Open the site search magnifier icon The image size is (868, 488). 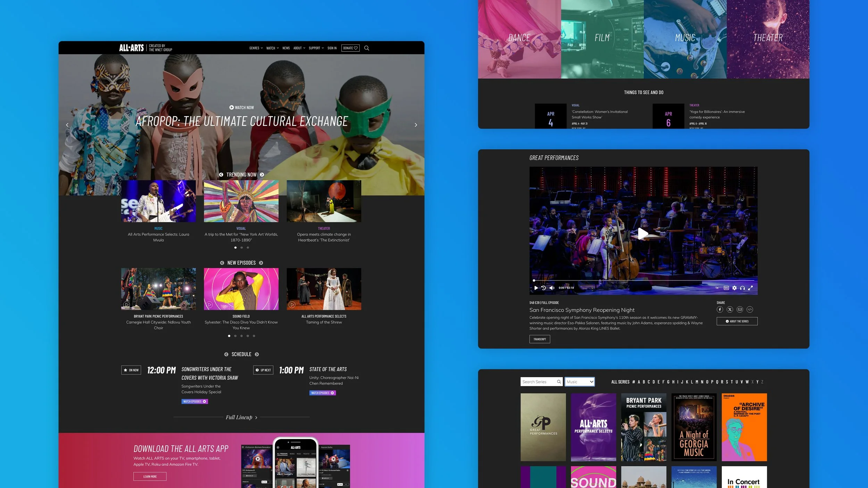pos(367,48)
